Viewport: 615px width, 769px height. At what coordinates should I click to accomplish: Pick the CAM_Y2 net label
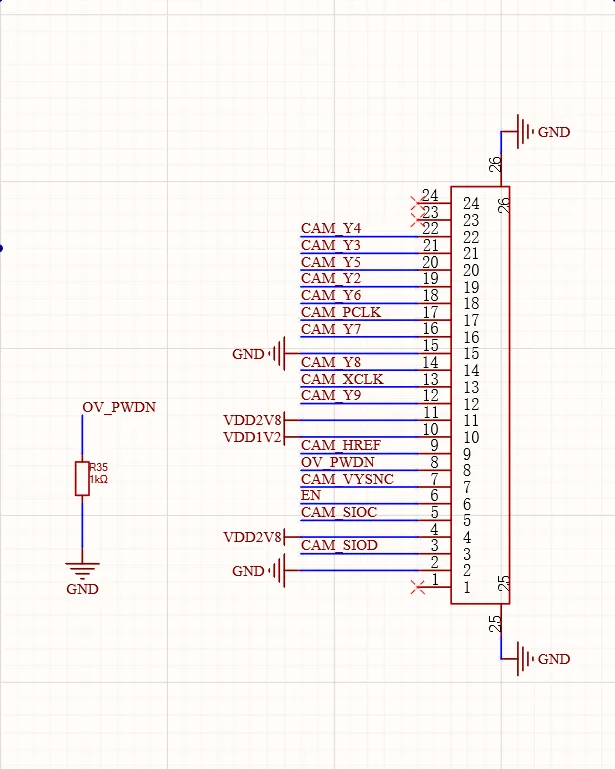(x=331, y=279)
